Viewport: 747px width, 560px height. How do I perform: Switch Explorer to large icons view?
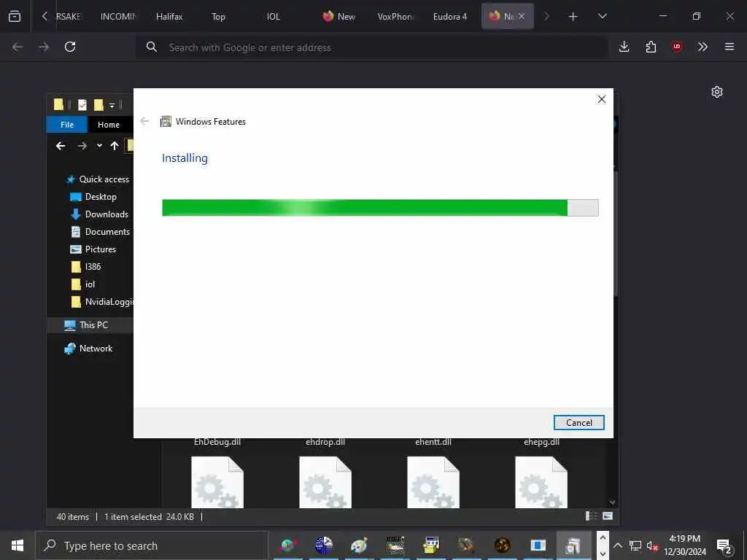608,516
